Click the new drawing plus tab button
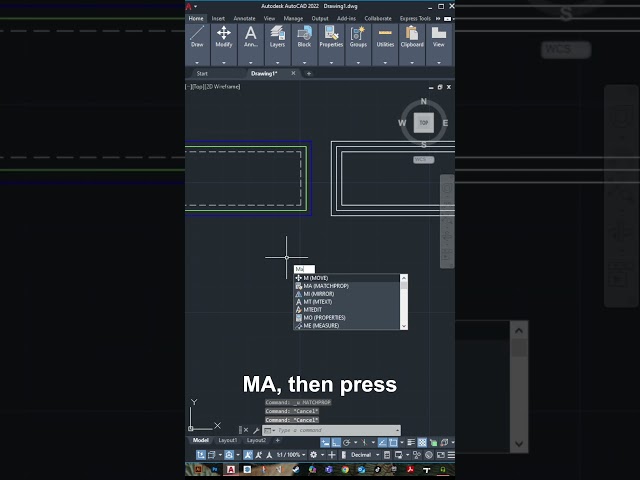The width and height of the screenshot is (640, 480). (309, 73)
